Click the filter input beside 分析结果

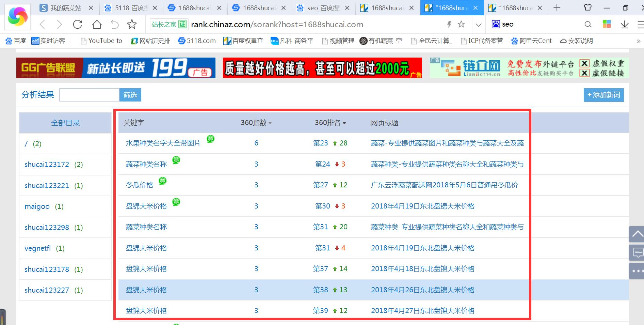[89, 95]
